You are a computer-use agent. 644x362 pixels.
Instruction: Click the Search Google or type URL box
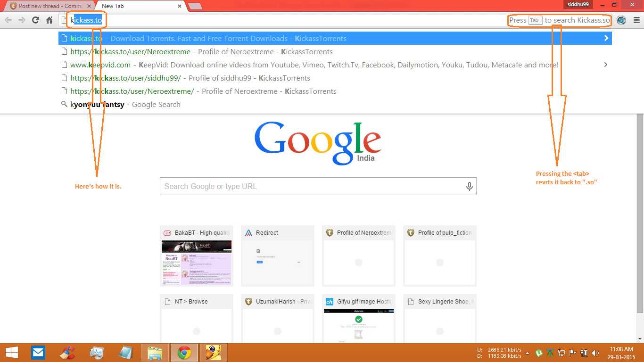(x=318, y=186)
